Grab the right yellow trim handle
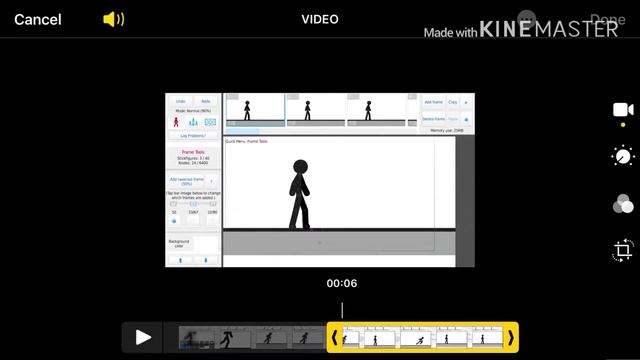 point(511,338)
